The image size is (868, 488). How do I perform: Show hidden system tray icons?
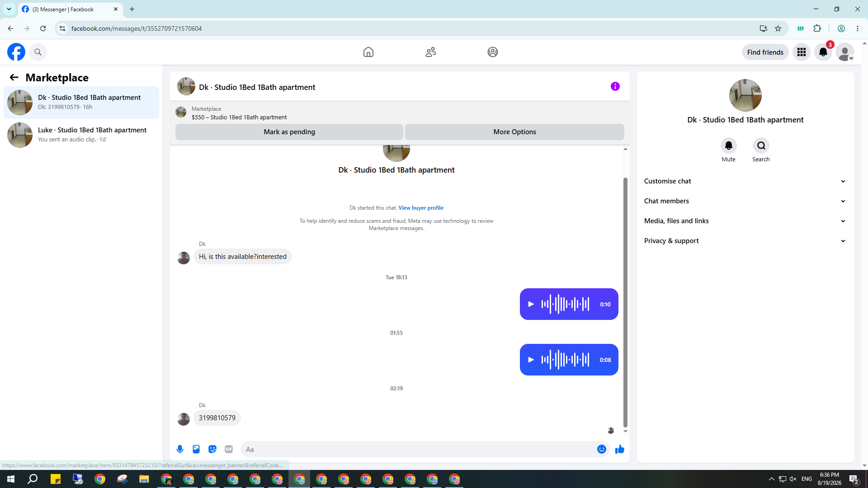pyautogui.click(x=772, y=479)
